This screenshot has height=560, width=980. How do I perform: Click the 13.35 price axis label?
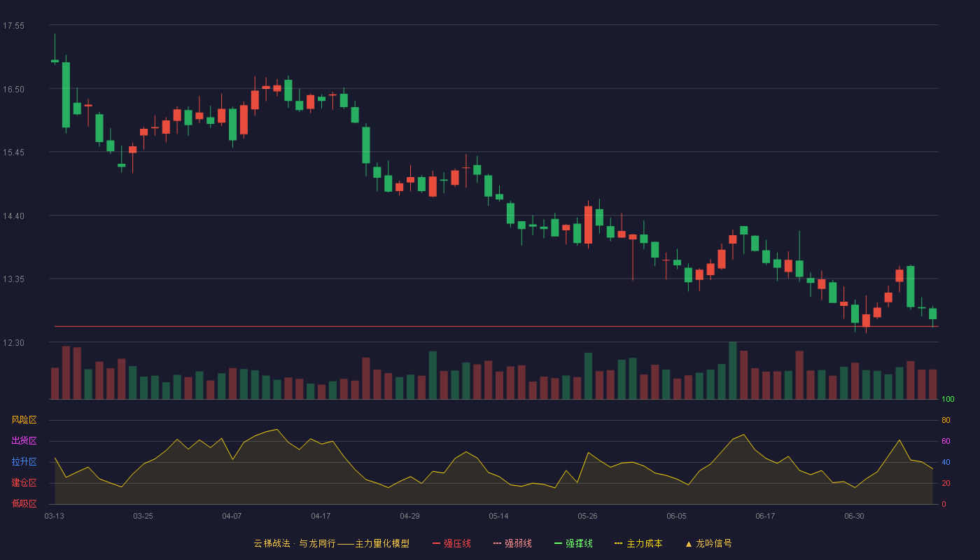13,279
